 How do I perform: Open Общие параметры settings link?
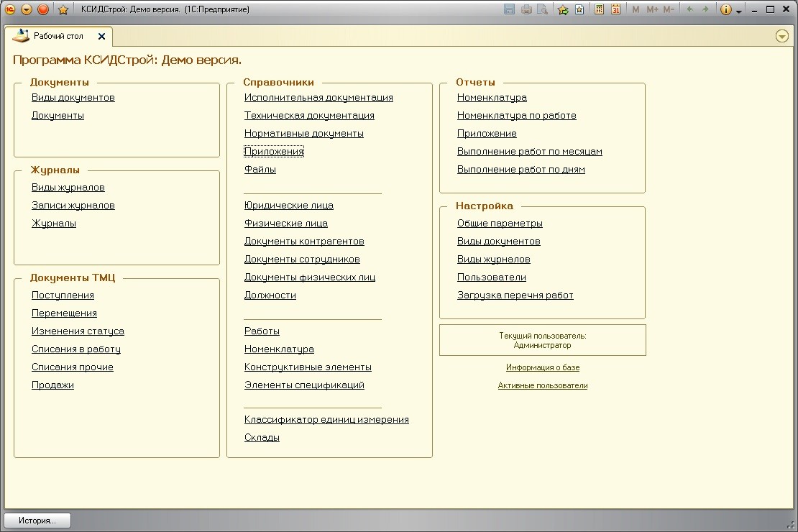(x=500, y=223)
